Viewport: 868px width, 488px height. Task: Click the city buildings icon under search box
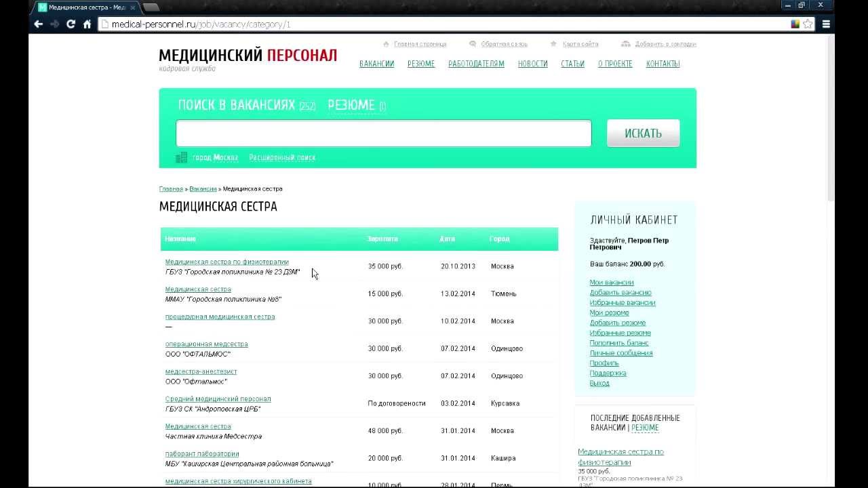click(x=181, y=157)
